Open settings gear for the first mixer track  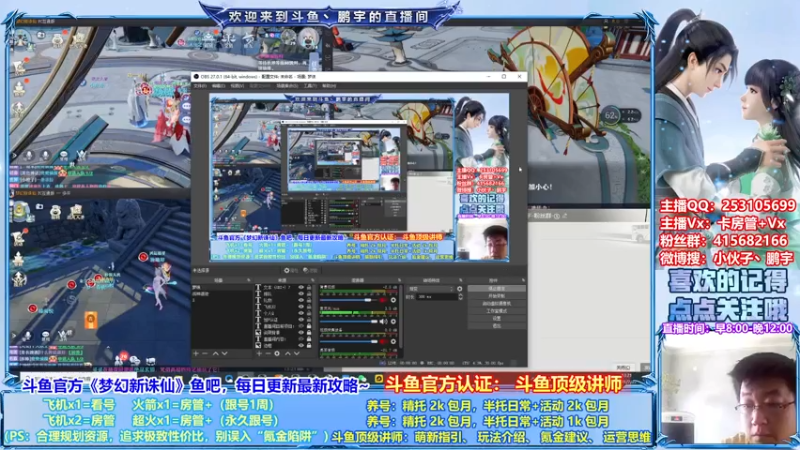tap(393, 300)
